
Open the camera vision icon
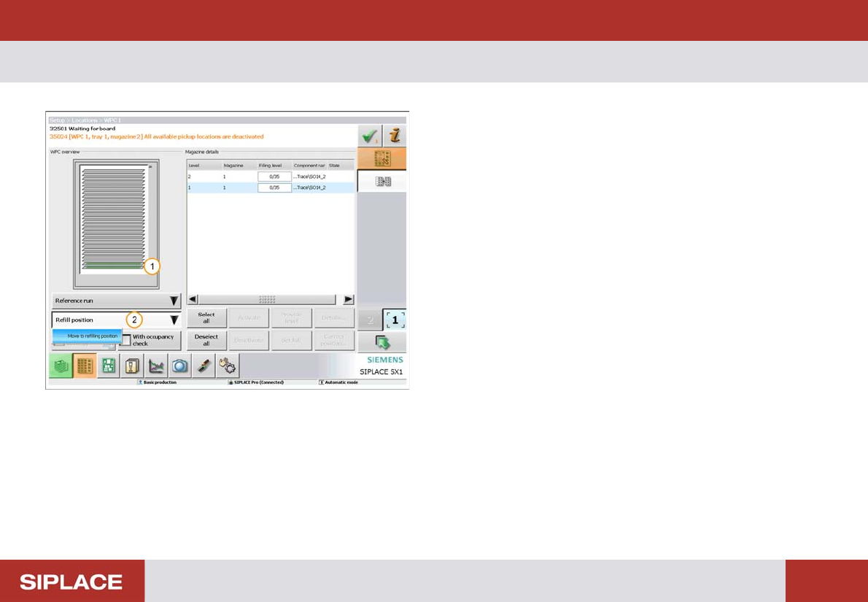[x=180, y=366]
